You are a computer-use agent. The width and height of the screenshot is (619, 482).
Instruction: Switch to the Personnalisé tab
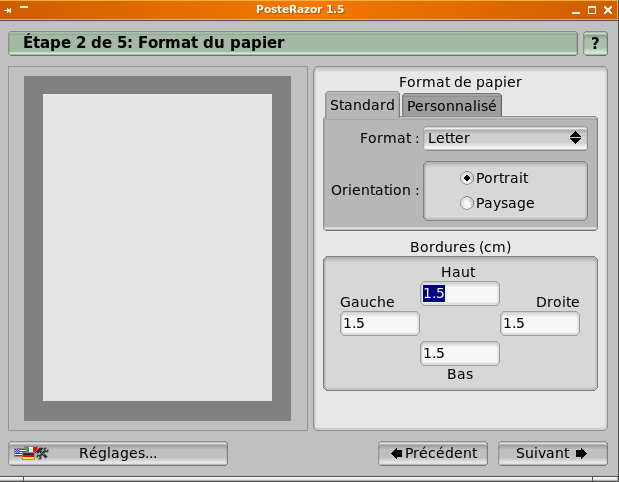click(x=452, y=106)
